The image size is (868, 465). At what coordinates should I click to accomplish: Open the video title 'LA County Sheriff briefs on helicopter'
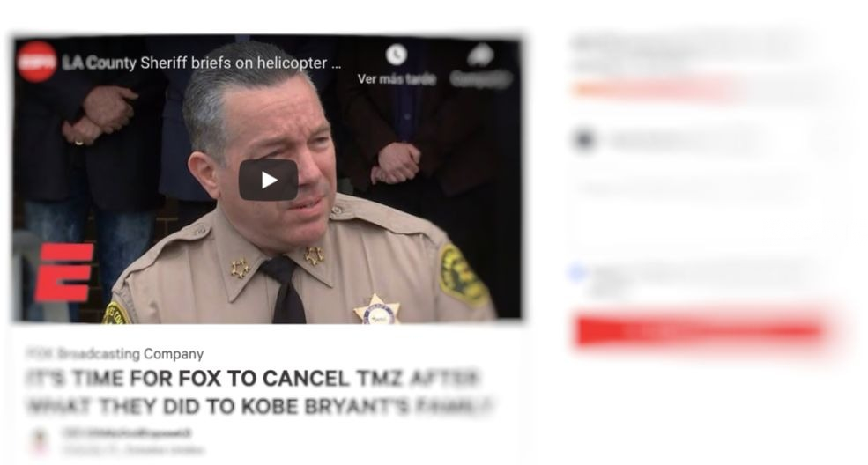202,63
